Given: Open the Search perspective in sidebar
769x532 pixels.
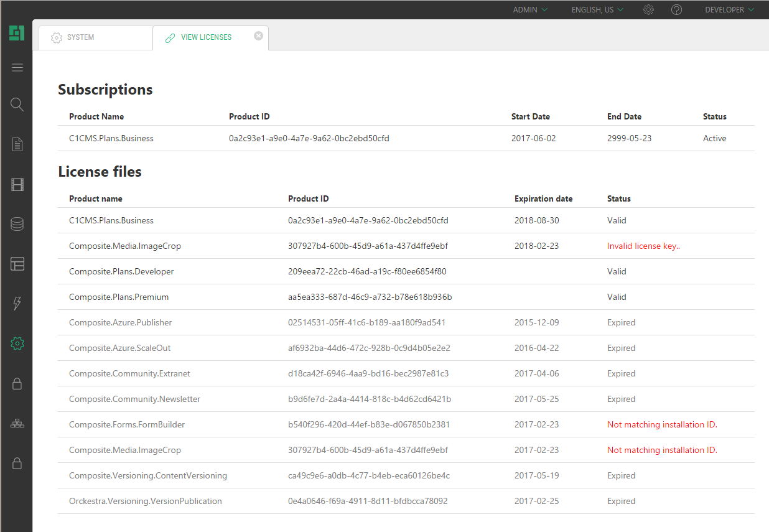Looking at the screenshot, I should 17,105.
